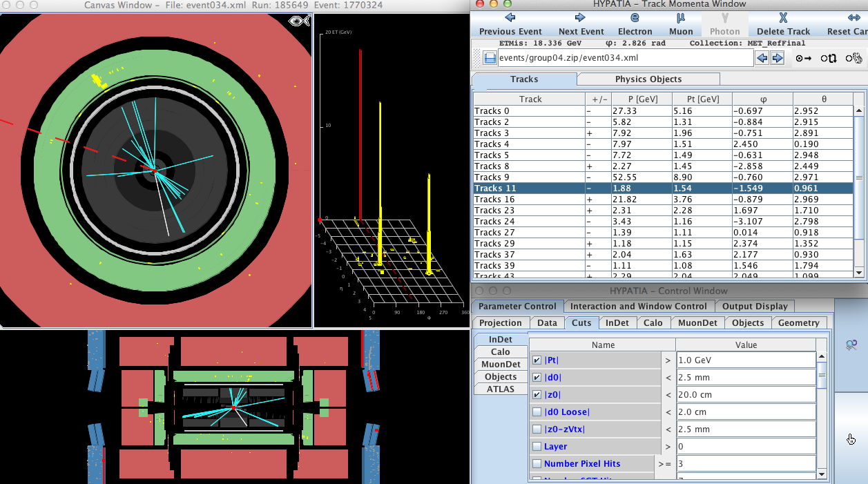Select the Calo side tab under Cuts
This screenshot has width=868, height=484.
click(500, 352)
